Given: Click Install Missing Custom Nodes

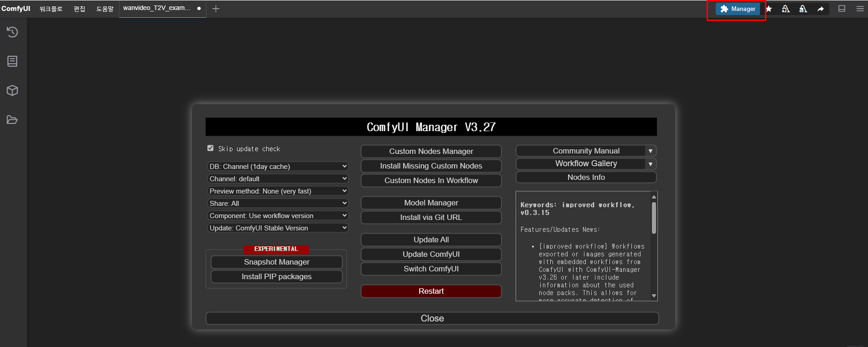Looking at the screenshot, I should (x=431, y=166).
